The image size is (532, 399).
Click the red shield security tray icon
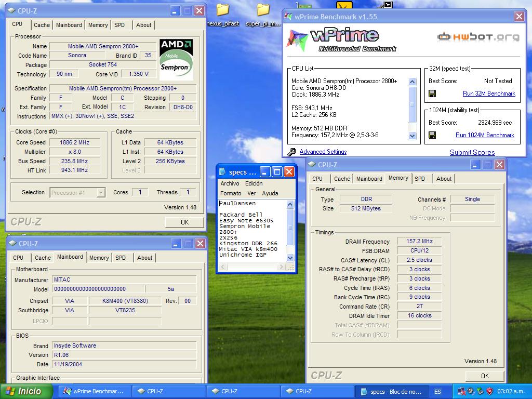[489, 391]
